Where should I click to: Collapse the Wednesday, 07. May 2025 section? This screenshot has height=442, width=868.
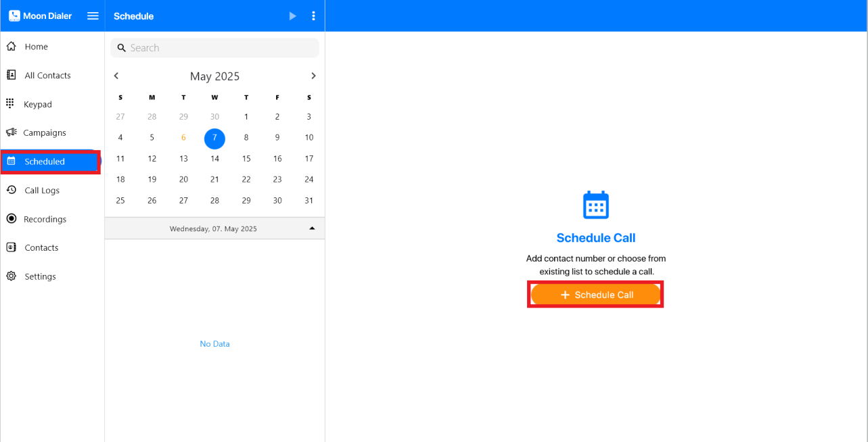click(312, 228)
